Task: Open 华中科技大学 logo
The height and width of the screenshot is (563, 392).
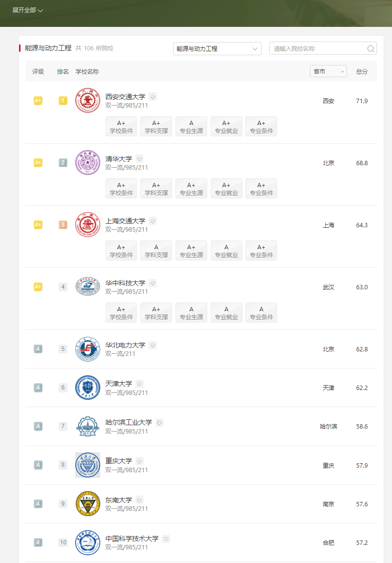Action: click(87, 286)
